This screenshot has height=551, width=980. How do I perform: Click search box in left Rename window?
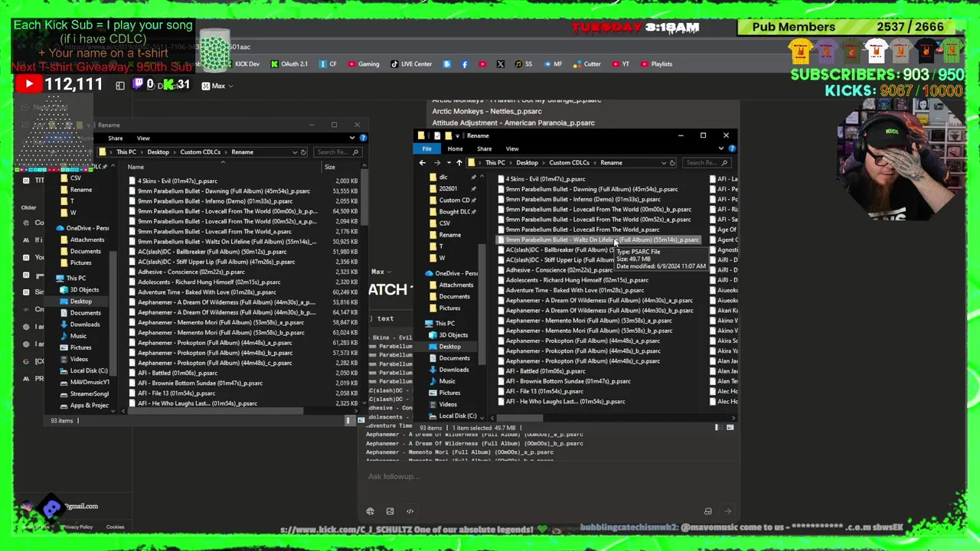tap(337, 152)
